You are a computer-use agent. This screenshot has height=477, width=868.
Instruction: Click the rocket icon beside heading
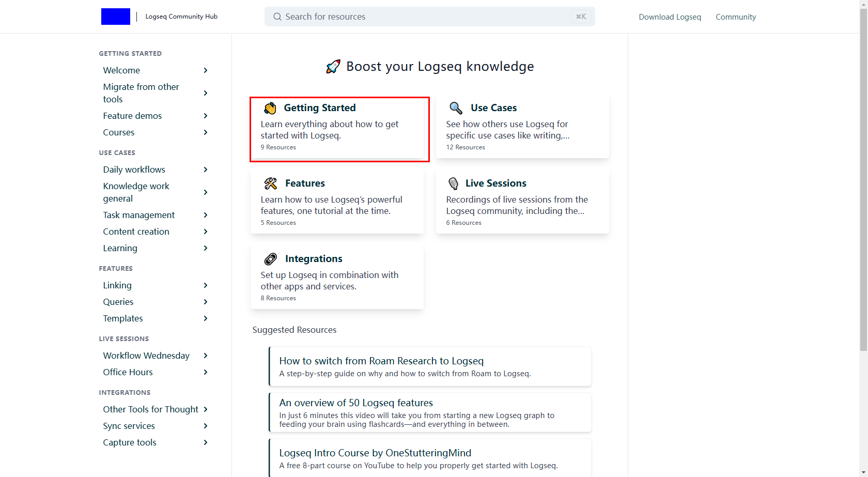[x=333, y=67]
